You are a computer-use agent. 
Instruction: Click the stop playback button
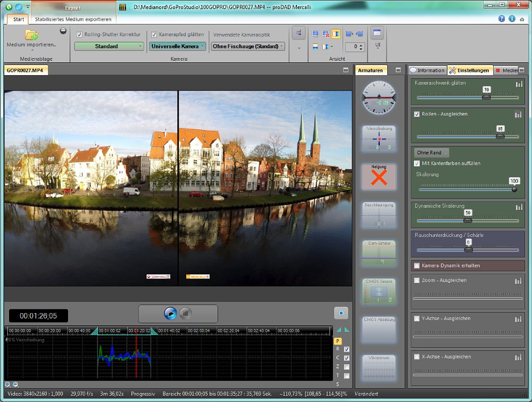[185, 313]
